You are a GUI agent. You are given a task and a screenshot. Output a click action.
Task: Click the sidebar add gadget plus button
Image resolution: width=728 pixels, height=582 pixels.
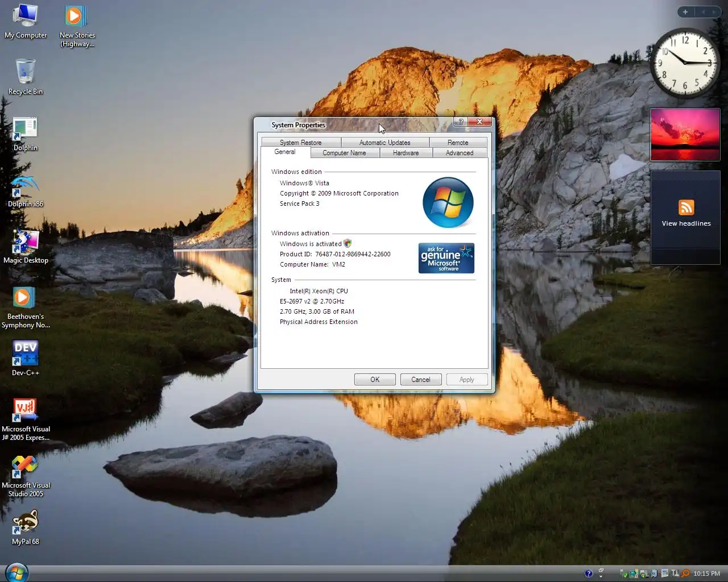point(685,12)
